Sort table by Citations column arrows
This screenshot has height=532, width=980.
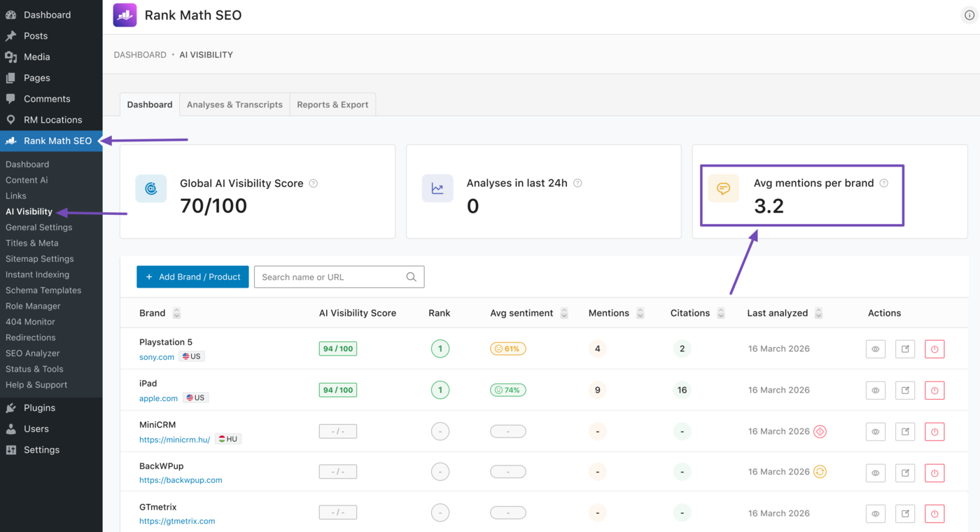click(721, 314)
